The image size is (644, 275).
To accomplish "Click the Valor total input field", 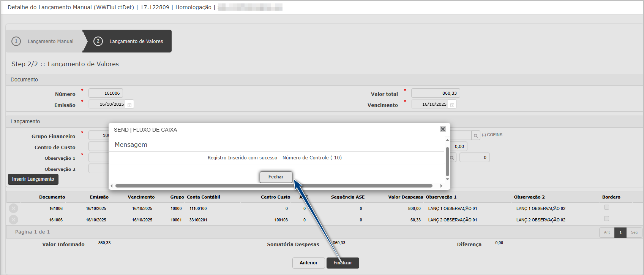I will coord(435,93).
